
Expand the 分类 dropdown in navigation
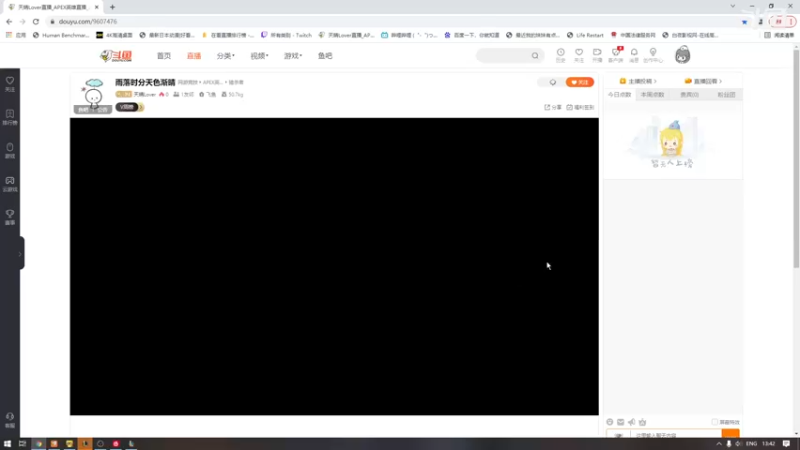[x=226, y=56]
